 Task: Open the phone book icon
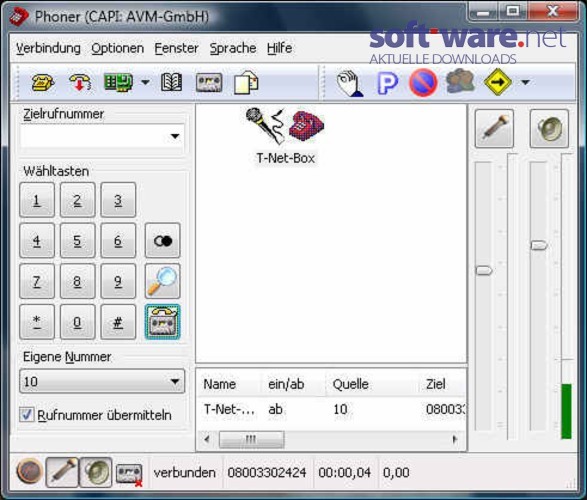click(x=171, y=82)
